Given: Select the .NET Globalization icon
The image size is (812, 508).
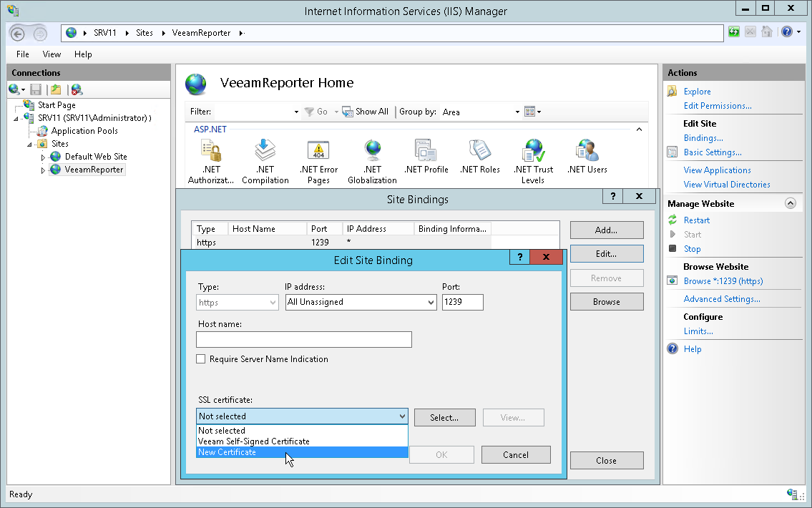Looking at the screenshot, I should tap(372, 154).
